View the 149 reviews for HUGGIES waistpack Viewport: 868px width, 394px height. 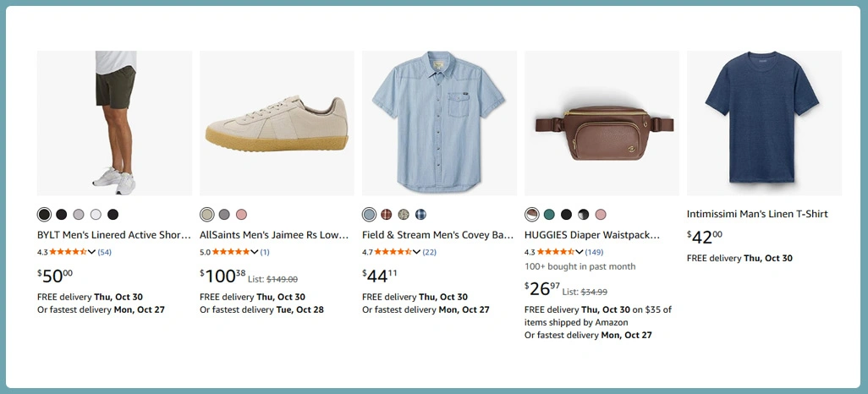pos(594,252)
